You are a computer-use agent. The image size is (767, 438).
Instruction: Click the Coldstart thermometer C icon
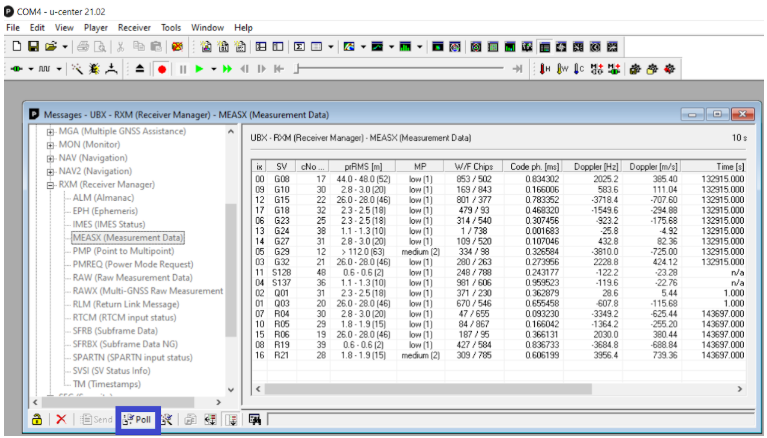(x=579, y=69)
